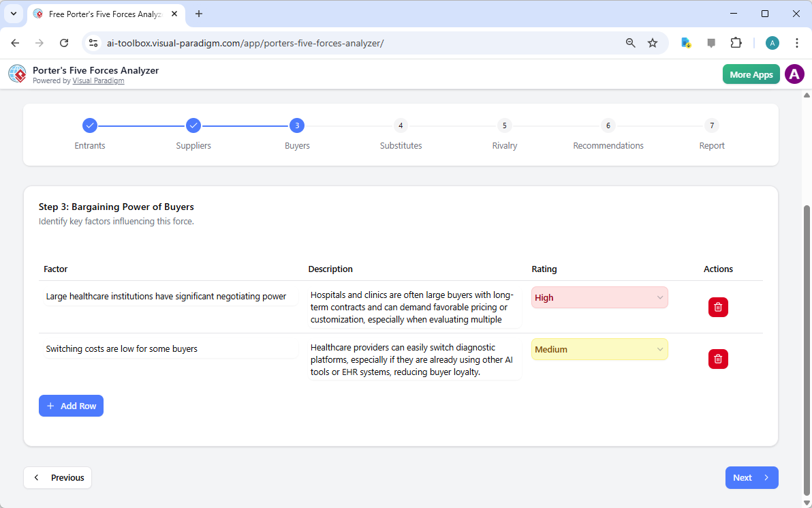The height and width of the screenshot is (508, 812).
Task: Open the Visual Paradigm link
Action: [98, 80]
